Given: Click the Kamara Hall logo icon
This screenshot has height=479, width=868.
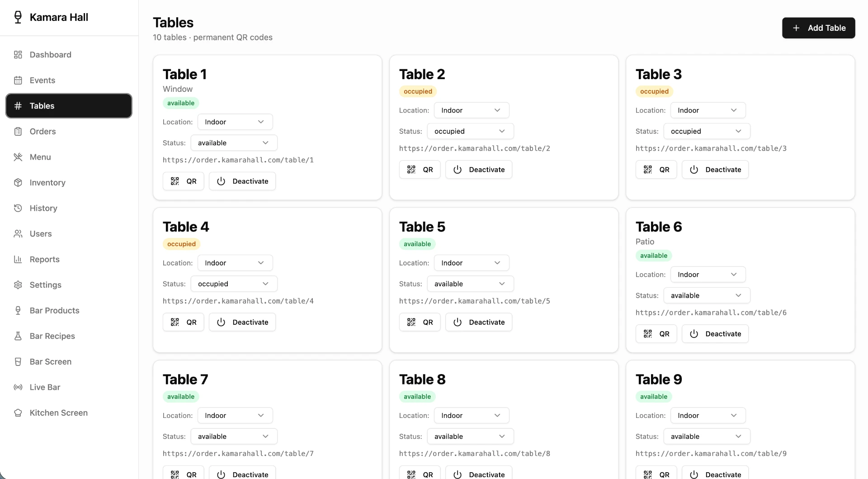Looking at the screenshot, I should pos(18,17).
